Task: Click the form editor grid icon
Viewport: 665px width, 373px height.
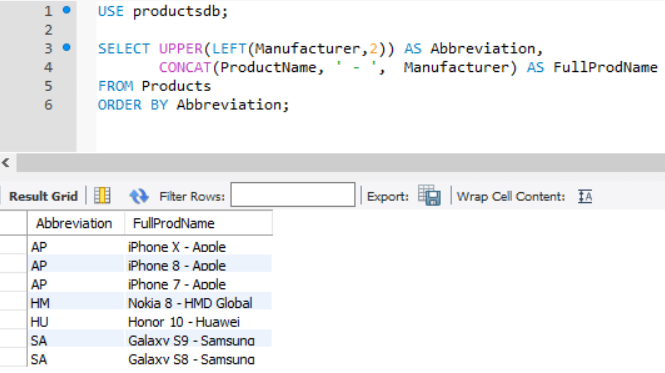Action: pos(102,196)
